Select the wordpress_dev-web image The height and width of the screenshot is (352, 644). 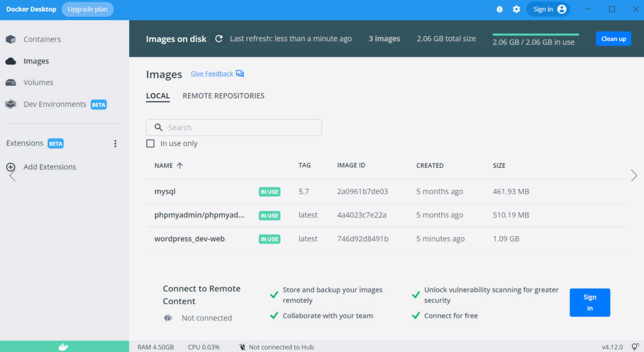[x=190, y=239]
